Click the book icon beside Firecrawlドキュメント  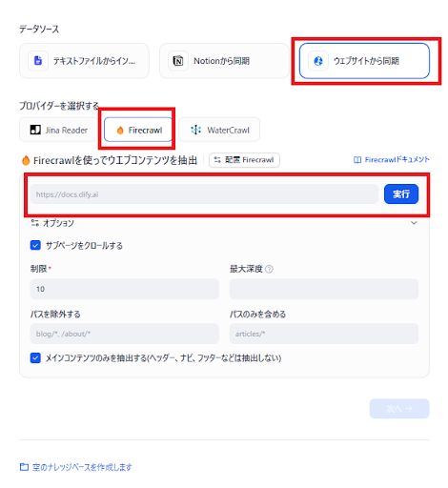click(357, 160)
